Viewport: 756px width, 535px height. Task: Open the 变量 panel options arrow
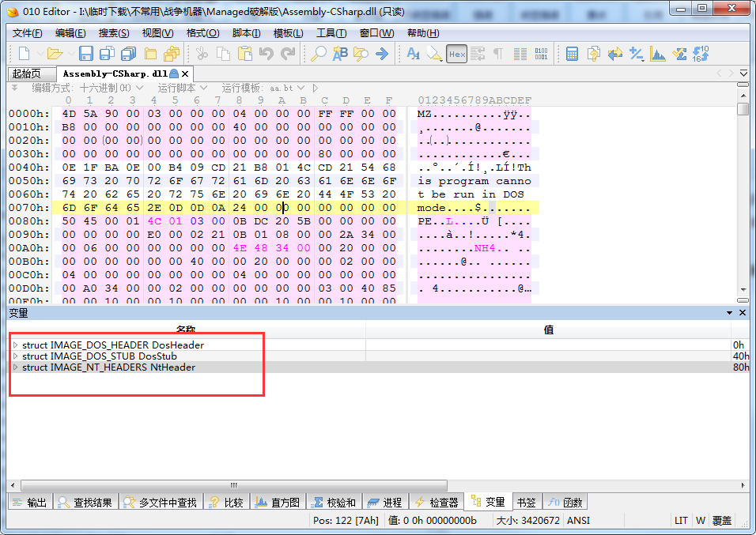coord(729,313)
